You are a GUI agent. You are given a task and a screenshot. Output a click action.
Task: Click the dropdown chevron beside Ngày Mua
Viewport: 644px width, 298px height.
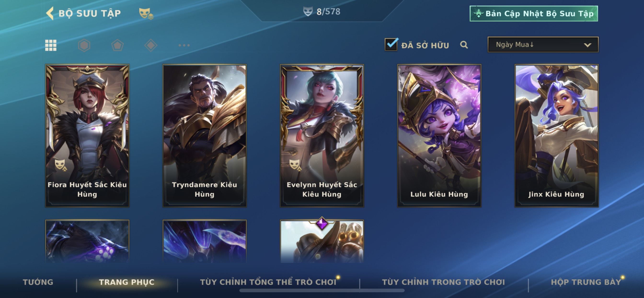click(587, 45)
